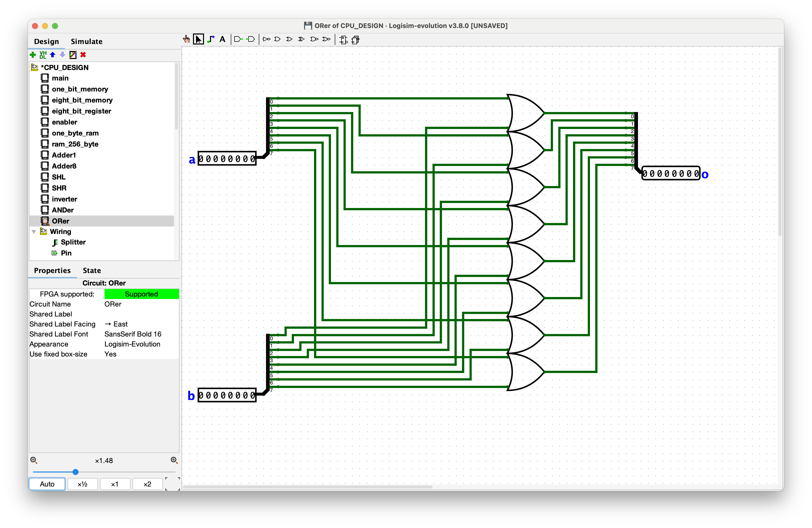Select the Poke (hand) tool
Image resolution: width=812 pixels, height=528 pixels.
tap(186, 39)
